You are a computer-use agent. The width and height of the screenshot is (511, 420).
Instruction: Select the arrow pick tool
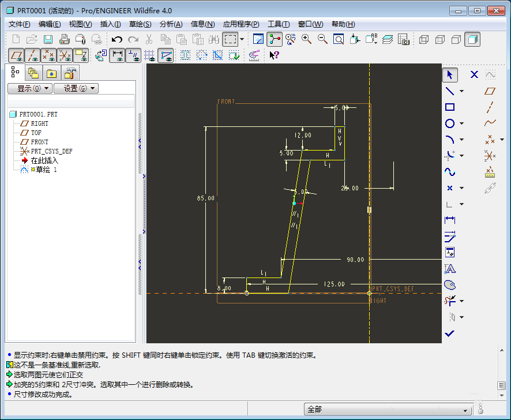450,74
